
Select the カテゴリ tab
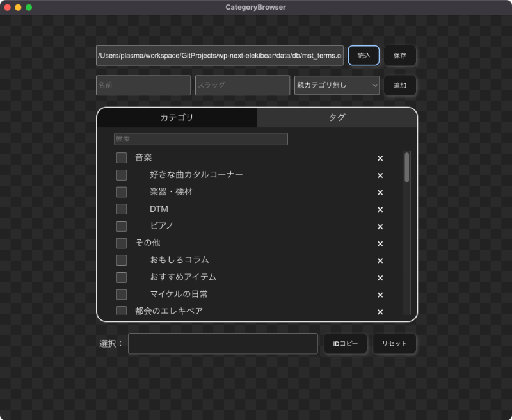pyautogui.click(x=177, y=118)
